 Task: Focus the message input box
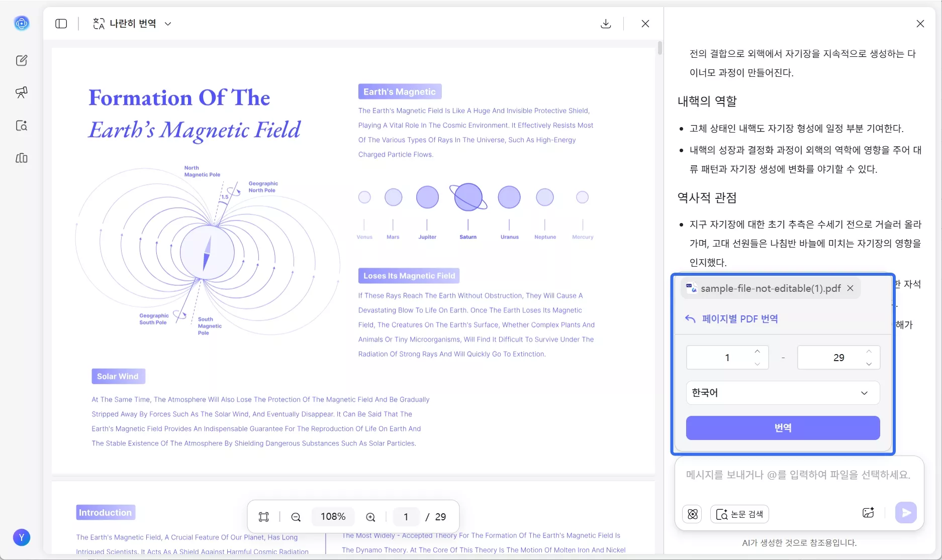(x=798, y=475)
